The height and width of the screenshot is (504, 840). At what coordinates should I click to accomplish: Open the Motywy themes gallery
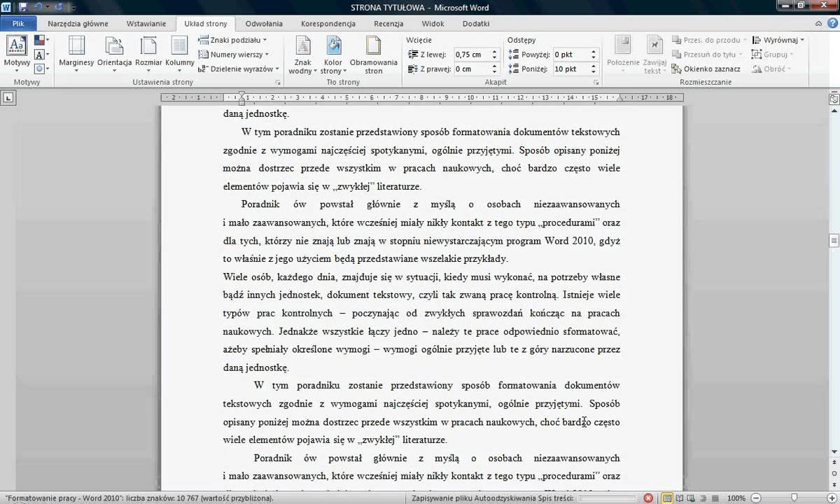(17, 52)
